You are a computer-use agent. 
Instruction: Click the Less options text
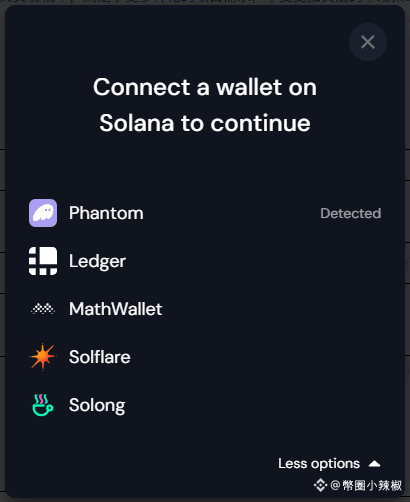(x=319, y=464)
